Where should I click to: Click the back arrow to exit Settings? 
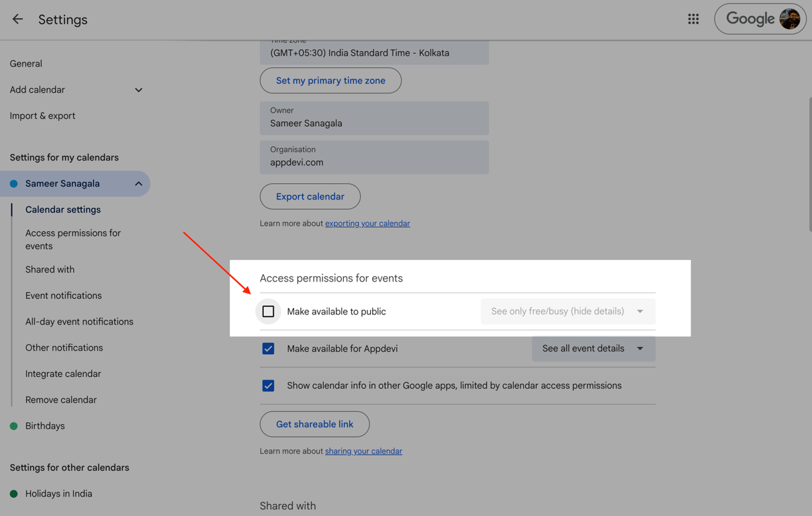(x=17, y=19)
